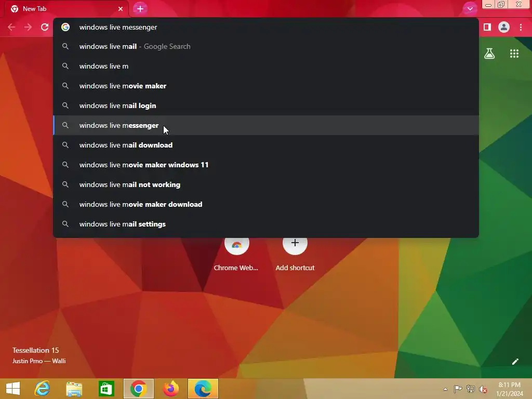Screen dimensions: 532x399
Task: Close the New Tab tab
Action: click(x=120, y=9)
